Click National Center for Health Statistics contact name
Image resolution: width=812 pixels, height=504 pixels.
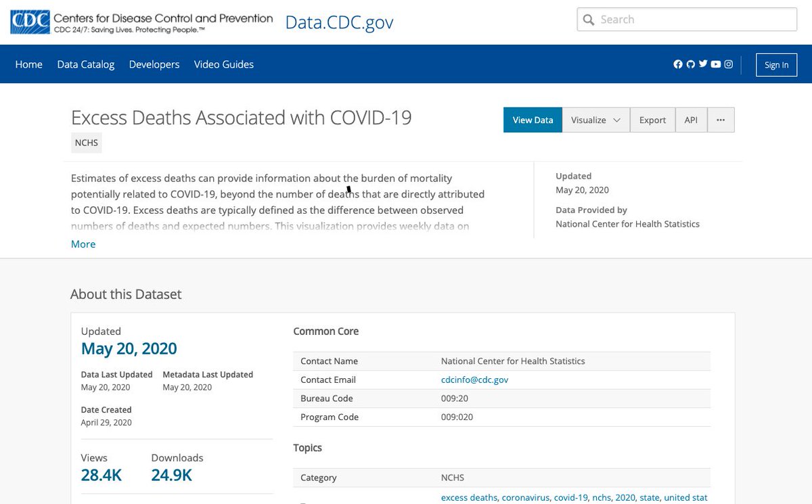tap(513, 361)
